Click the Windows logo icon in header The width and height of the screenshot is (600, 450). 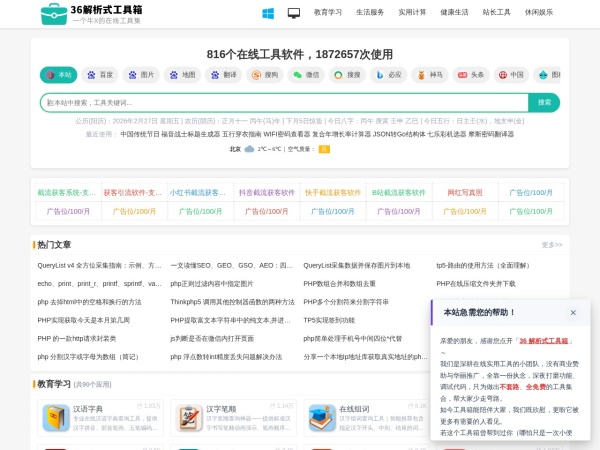point(268,13)
